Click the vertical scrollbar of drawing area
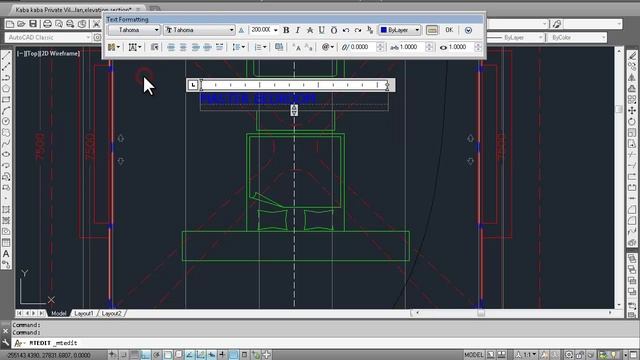This screenshot has width=640, height=360. click(x=619, y=178)
